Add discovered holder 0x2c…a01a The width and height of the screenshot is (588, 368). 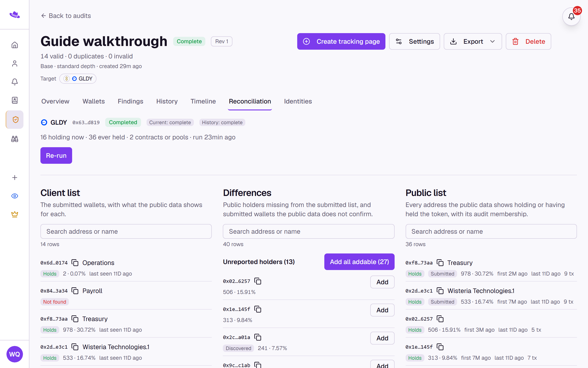tap(382, 338)
